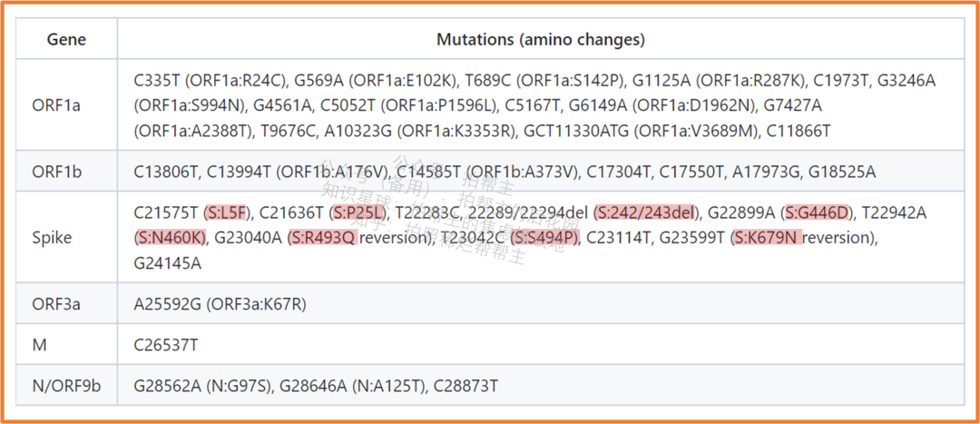This screenshot has height=424, width=980.
Task: Click the "Gene" column header
Action: [66, 40]
